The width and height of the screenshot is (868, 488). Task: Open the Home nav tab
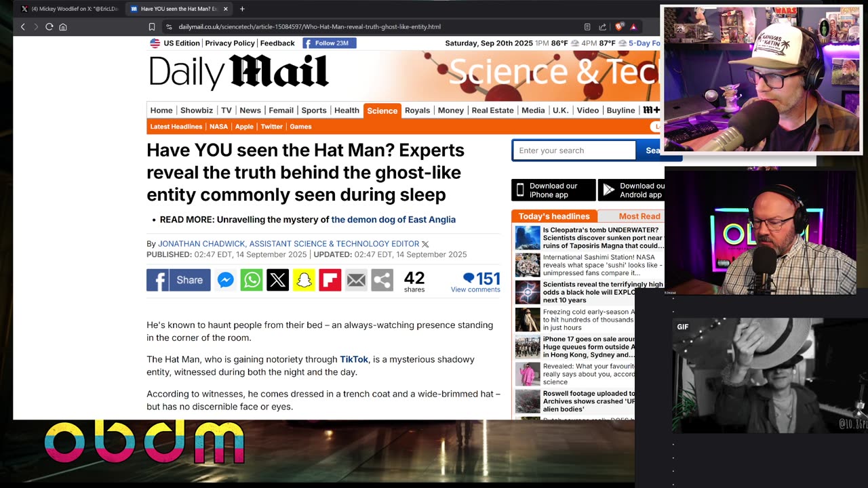tap(161, 110)
